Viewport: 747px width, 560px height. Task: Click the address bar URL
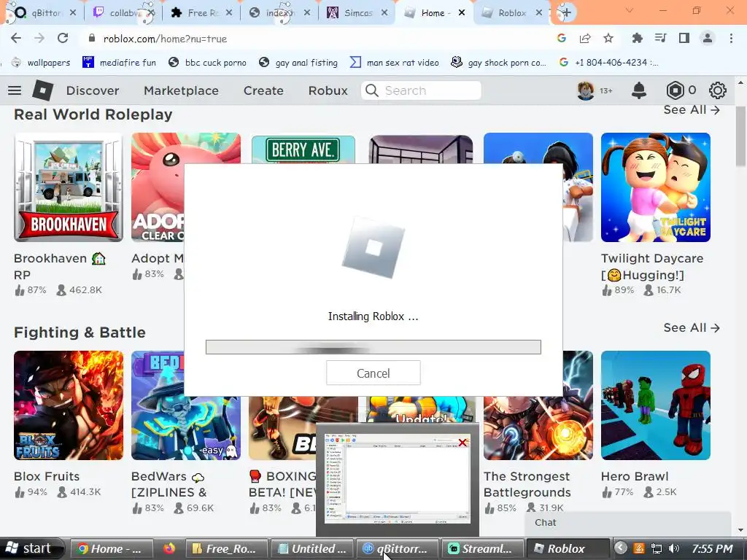point(165,39)
